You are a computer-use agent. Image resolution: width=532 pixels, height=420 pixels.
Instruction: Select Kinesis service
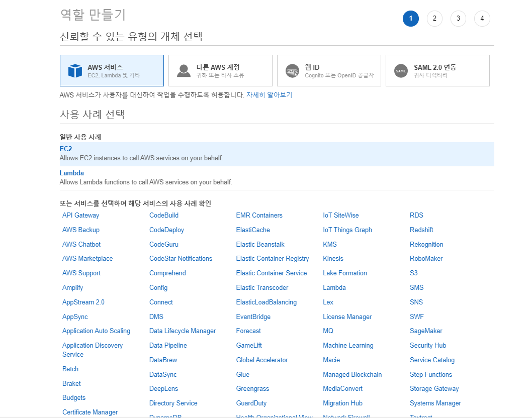pyautogui.click(x=333, y=259)
